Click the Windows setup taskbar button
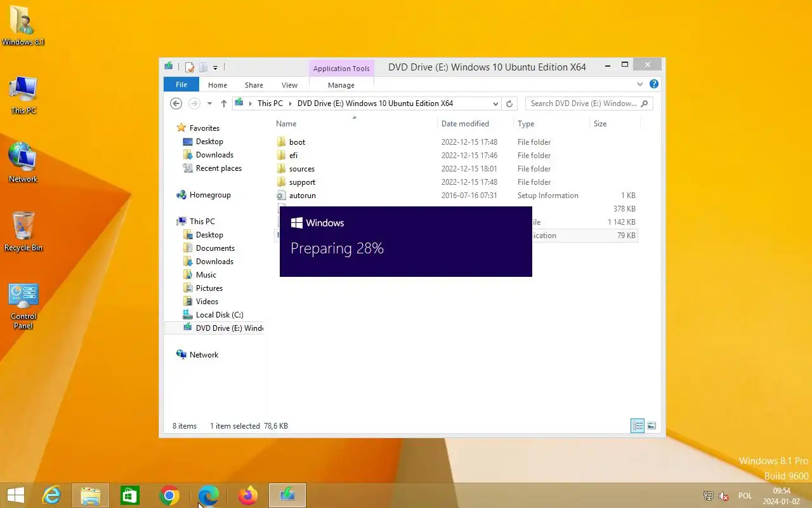812x508 pixels. (287, 495)
